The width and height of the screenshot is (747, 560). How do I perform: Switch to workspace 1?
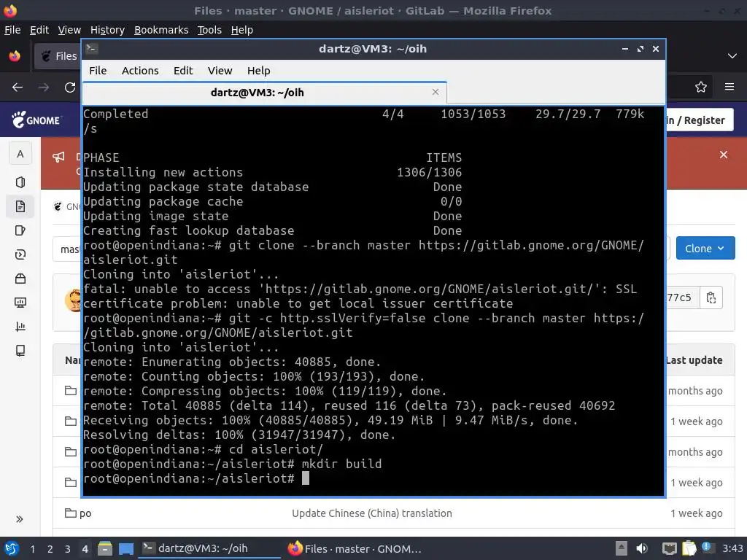coord(32,549)
